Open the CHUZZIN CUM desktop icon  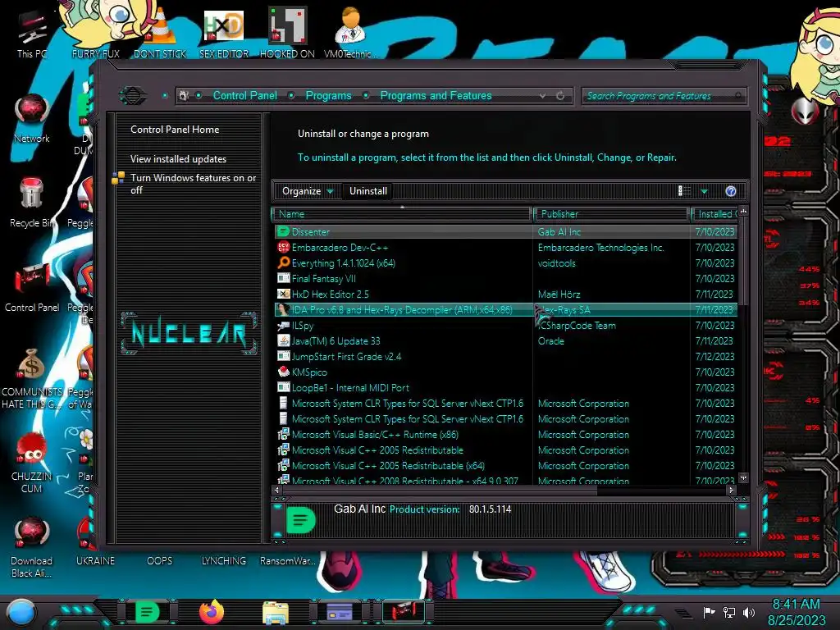pyautogui.click(x=32, y=463)
